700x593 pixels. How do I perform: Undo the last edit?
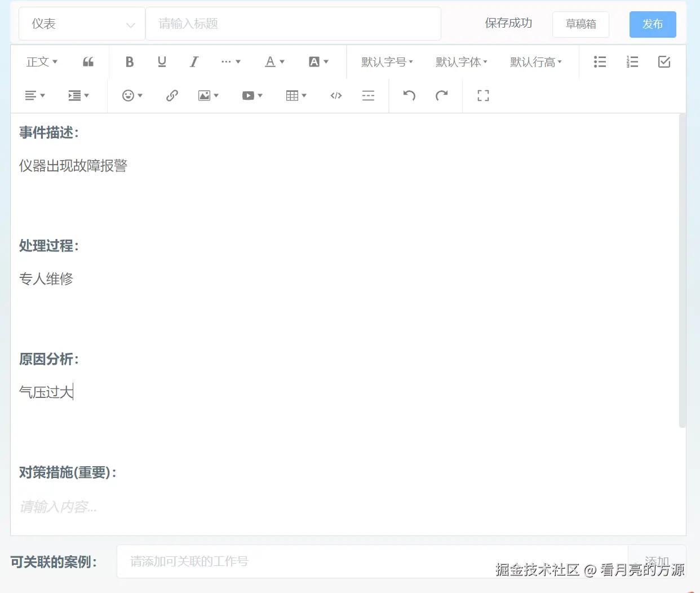pyautogui.click(x=409, y=96)
